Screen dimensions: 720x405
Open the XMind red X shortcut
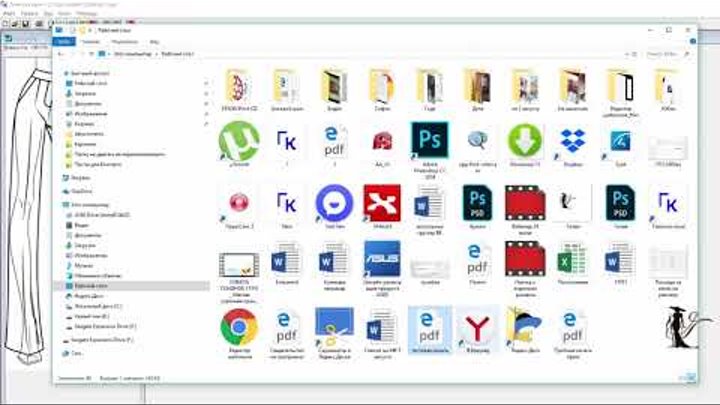[x=382, y=203]
